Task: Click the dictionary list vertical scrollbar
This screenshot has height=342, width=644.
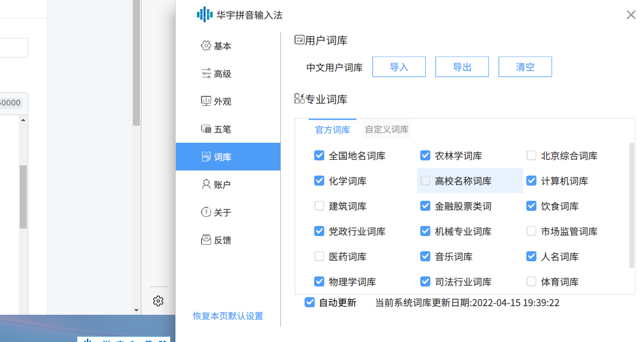Action: 631,205
